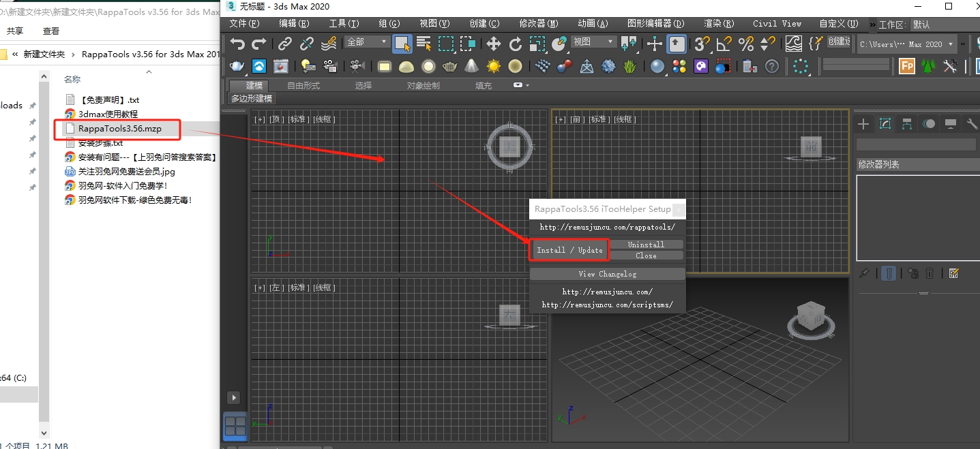Screen dimensions: 980x449
Task: Toggle Keyboard Shortcut Override button
Action: (677, 44)
